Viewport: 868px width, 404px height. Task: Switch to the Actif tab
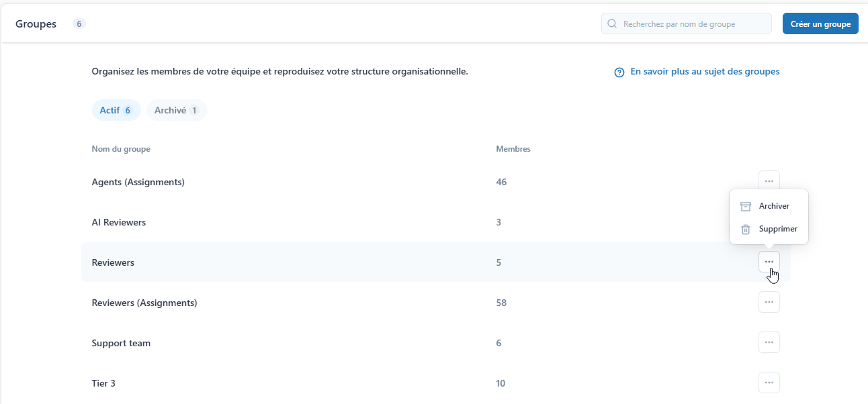[x=116, y=110]
